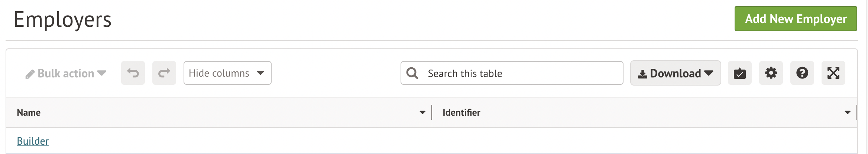Screen dimensions: 868x154
Task: Click the checkmark box icon beside Download
Action: point(739,73)
